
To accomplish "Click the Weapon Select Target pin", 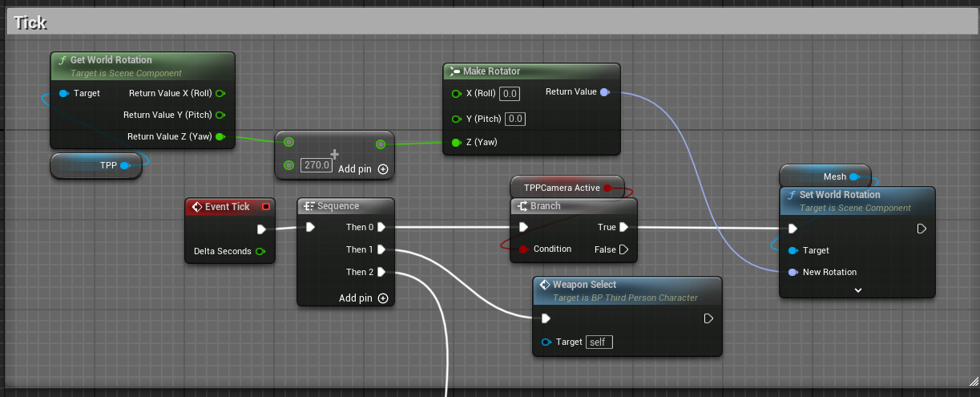I will click(x=546, y=342).
